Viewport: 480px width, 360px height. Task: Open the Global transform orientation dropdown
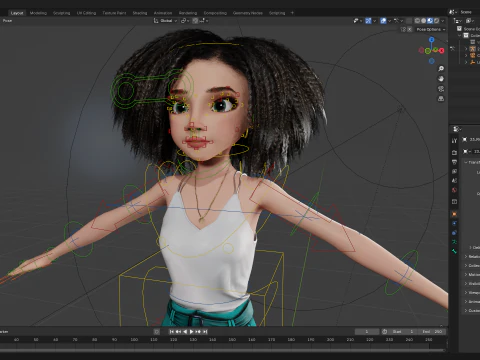pos(165,21)
